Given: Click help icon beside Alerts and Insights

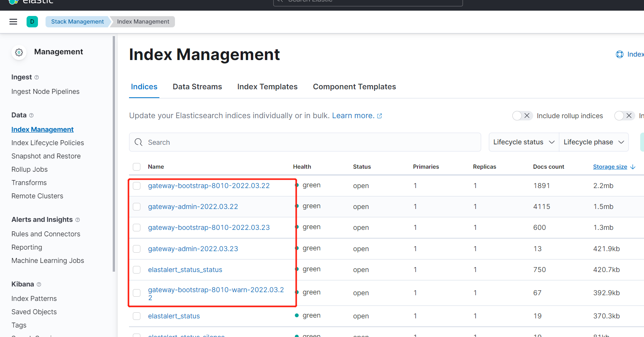Looking at the screenshot, I should [77, 220].
